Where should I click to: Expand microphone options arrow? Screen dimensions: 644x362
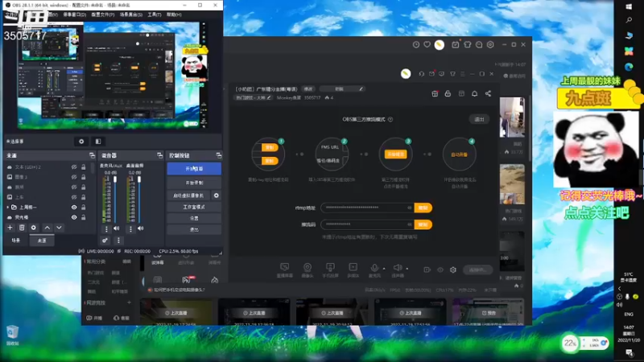(x=384, y=269)
